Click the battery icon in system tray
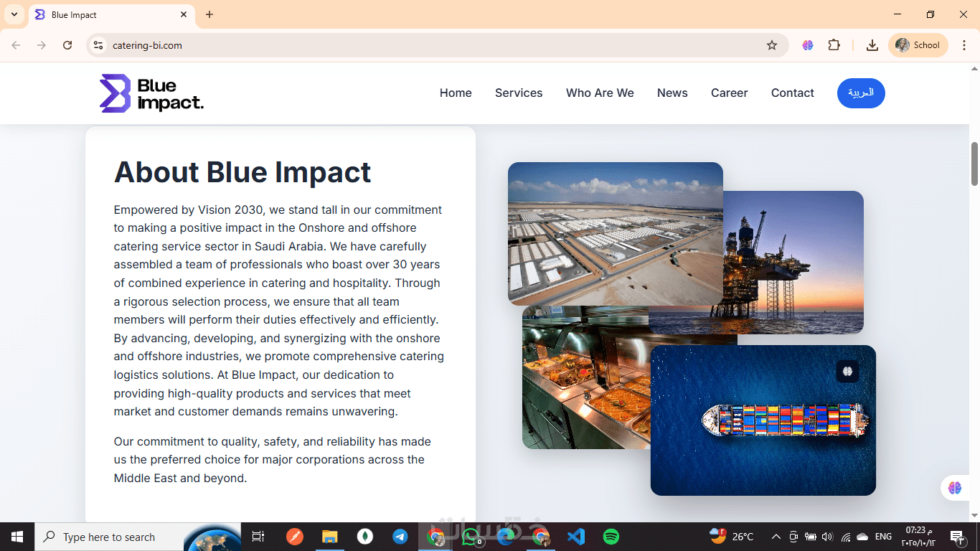980x551 pixels. (x=810, y=537)
